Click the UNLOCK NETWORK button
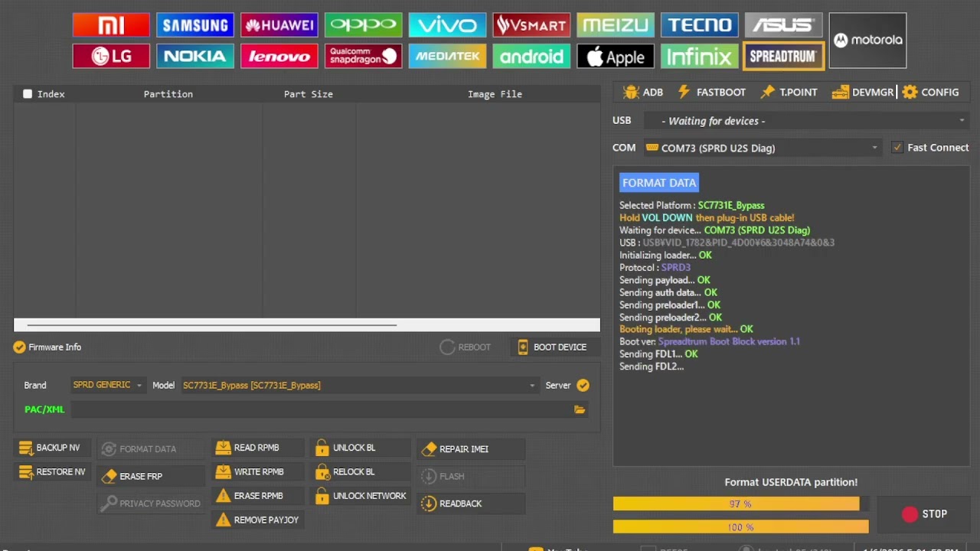 pos(361,496)
